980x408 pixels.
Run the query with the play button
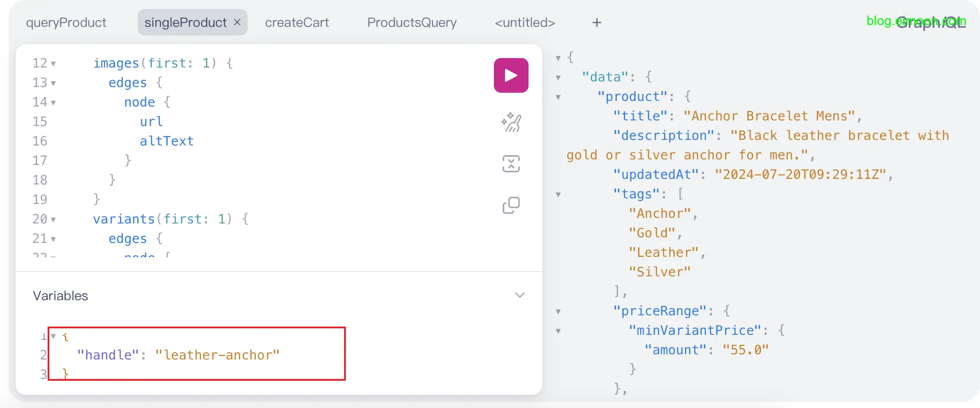click(x=511, y=75)
